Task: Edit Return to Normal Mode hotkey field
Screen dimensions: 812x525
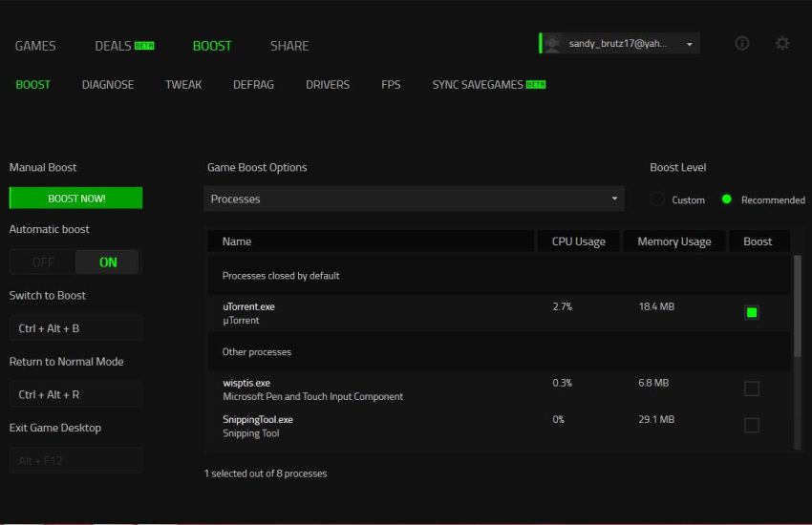Action: (x=76, y=394)
